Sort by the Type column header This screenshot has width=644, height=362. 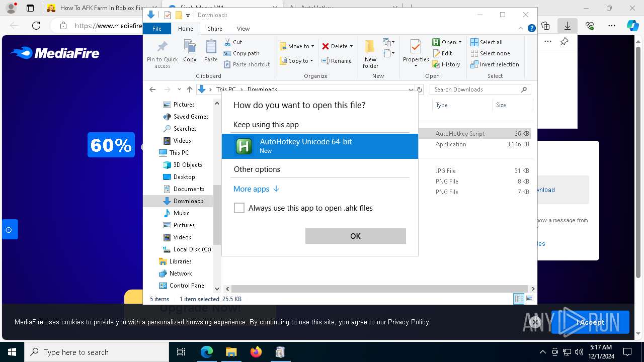click(462, 105)
